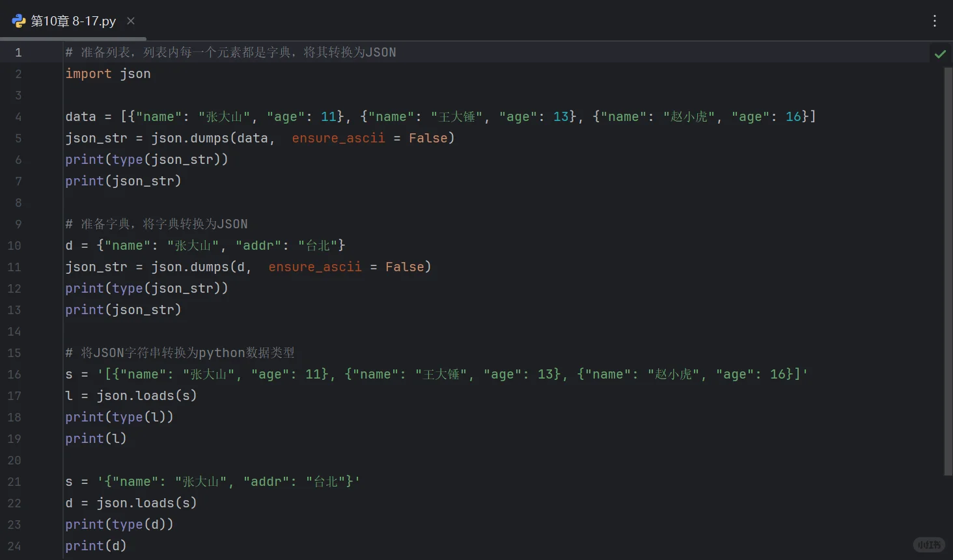Click the 小红书 watermark badge
The height and width of the screenshot is (560, 953).
928,545
